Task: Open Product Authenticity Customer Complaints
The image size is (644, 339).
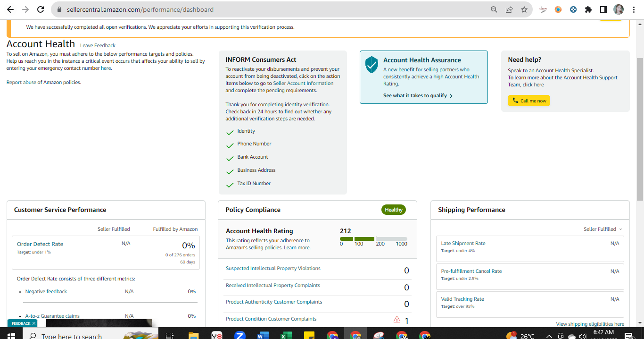Action: pyautogui.click(x=274, y=302)
